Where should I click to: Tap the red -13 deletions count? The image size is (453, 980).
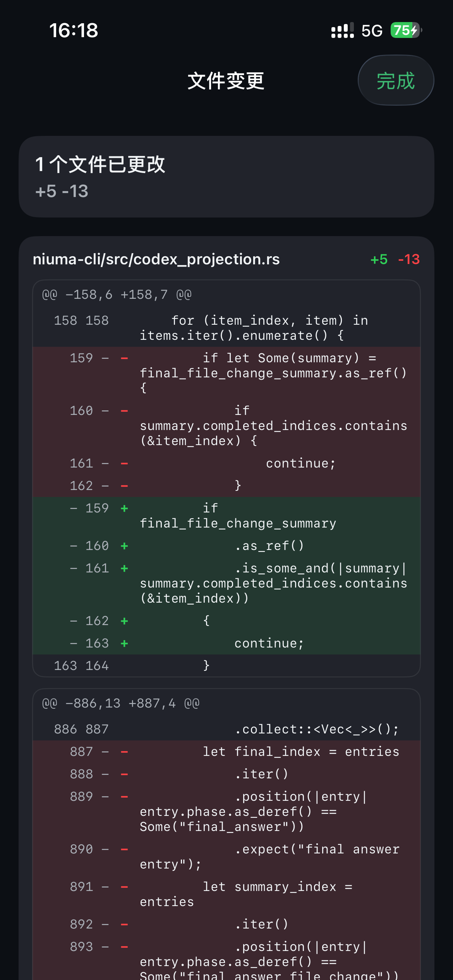point(409,259)
